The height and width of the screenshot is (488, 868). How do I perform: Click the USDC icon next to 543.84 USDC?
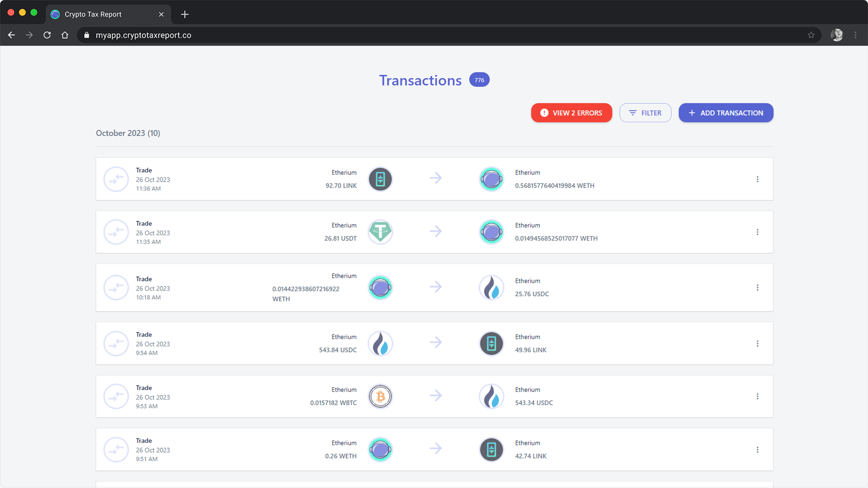pos(380,344)
